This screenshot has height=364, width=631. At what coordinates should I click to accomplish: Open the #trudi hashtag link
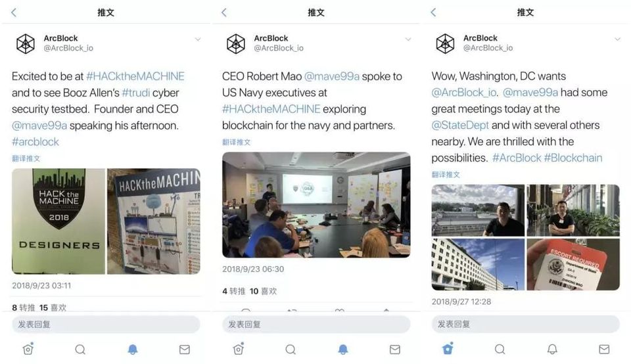point(135,93)
